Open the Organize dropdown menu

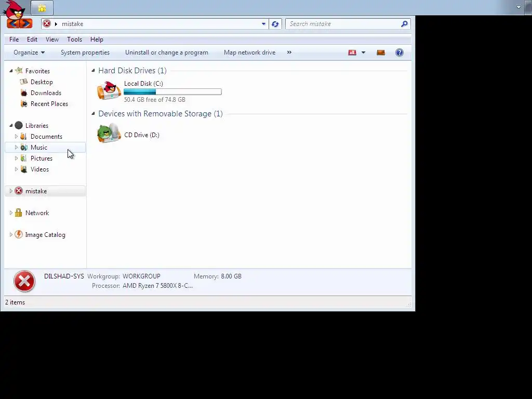click(x=29, y=52)
